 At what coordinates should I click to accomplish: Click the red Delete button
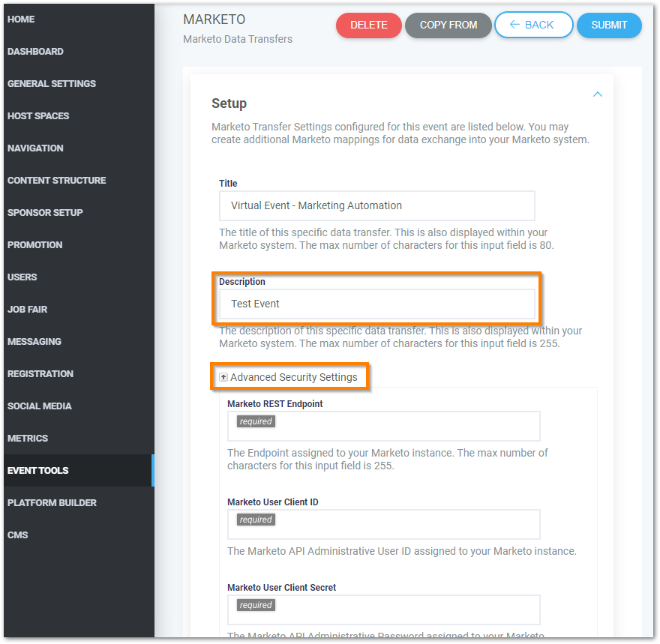[x=369, y=25]
